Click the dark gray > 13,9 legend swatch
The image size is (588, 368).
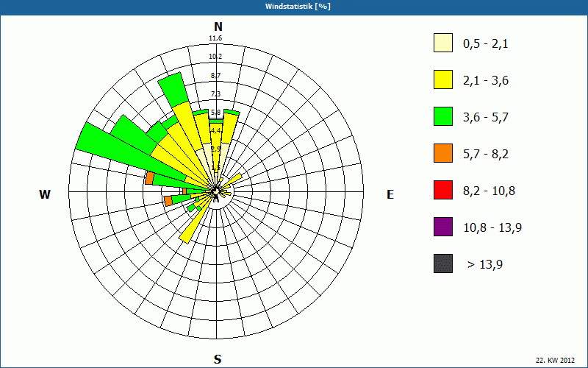pyautogui.click(x=443, y=263)
